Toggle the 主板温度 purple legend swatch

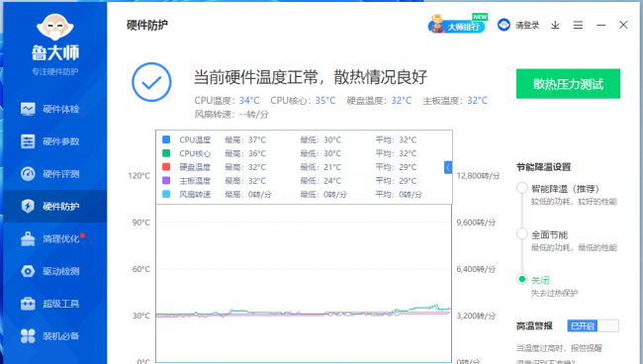[166, 180]
